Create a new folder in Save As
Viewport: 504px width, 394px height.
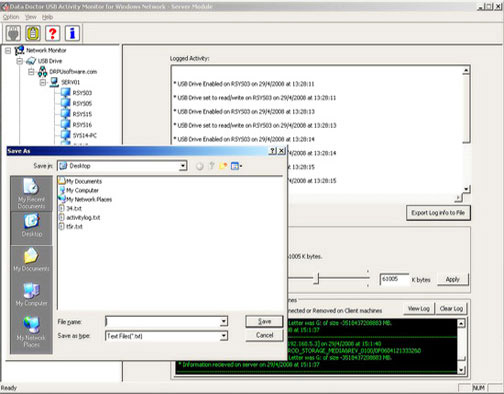coord(223,166)
